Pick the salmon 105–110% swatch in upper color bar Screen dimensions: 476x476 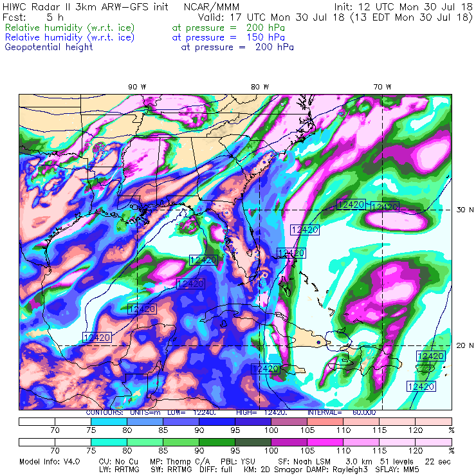(325, 421)
